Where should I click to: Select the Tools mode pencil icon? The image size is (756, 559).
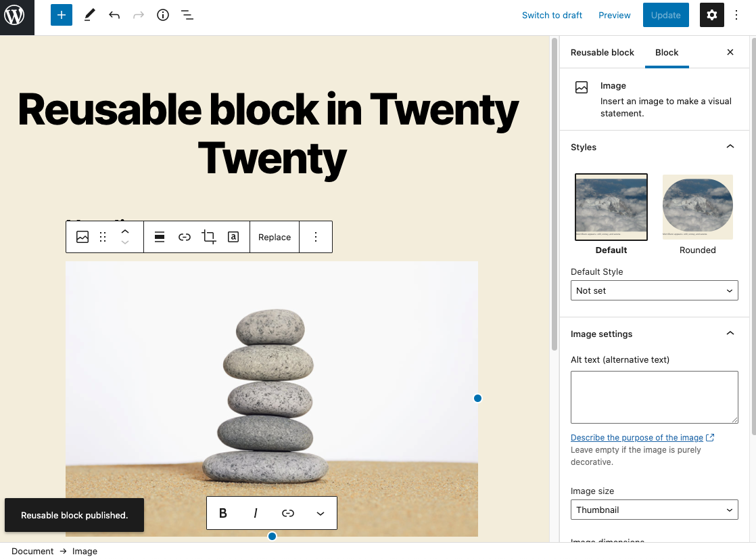coord(89,14)
